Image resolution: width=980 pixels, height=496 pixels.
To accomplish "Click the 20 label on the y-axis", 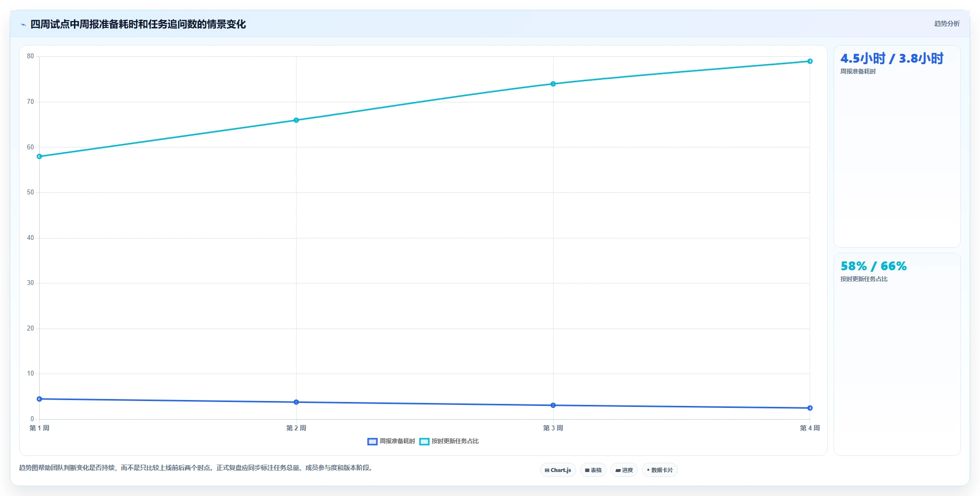I will pyautogui.click(x=30, y=329).
